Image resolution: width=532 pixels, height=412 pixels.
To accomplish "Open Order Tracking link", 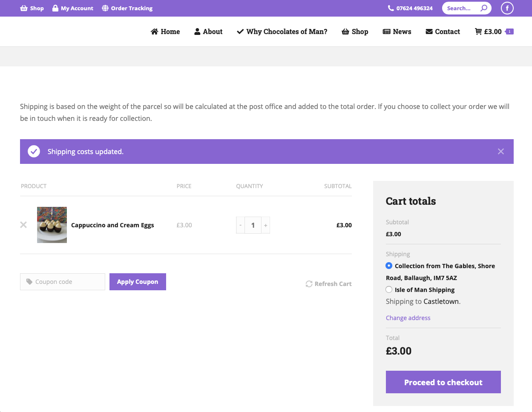I will (x=127, y=8).
